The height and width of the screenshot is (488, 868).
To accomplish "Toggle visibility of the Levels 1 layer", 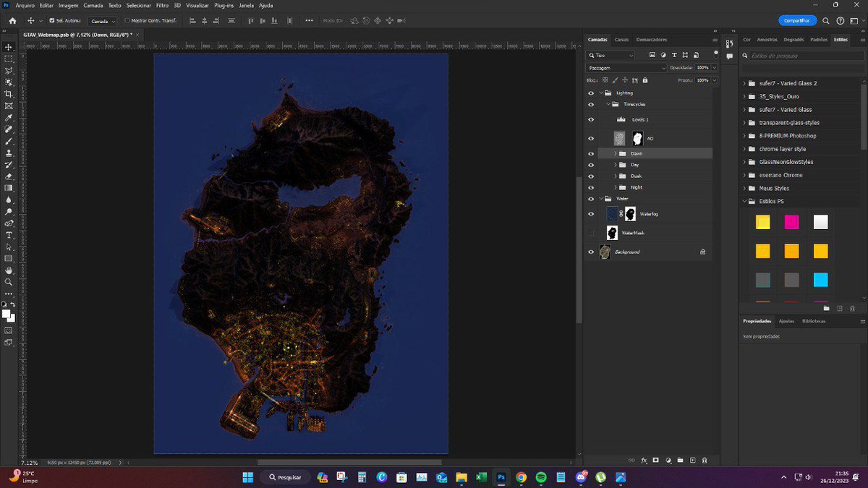I will pyautogui.click(x=591, y=119).
